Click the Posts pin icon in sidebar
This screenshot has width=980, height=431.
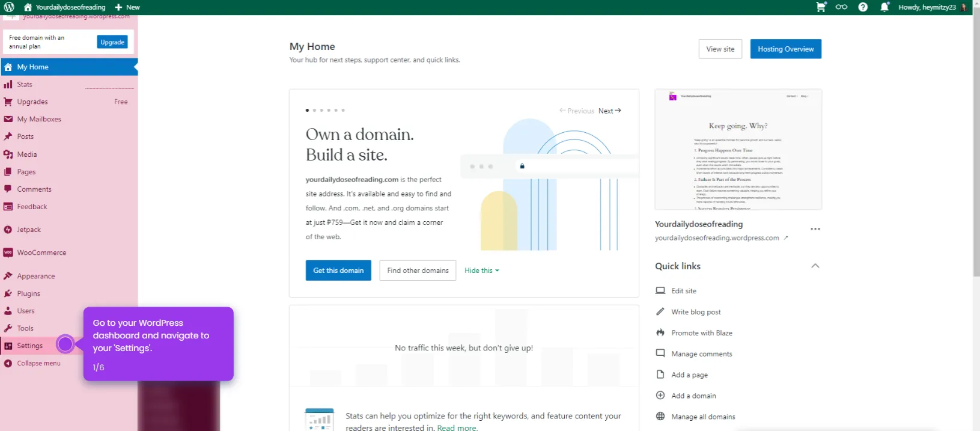pyautogui.click(x=8, y=136)
